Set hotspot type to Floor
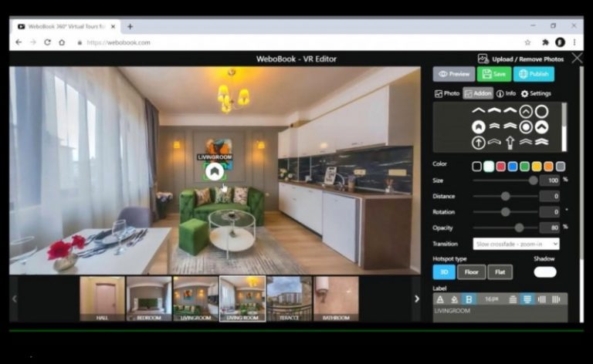 471,272
